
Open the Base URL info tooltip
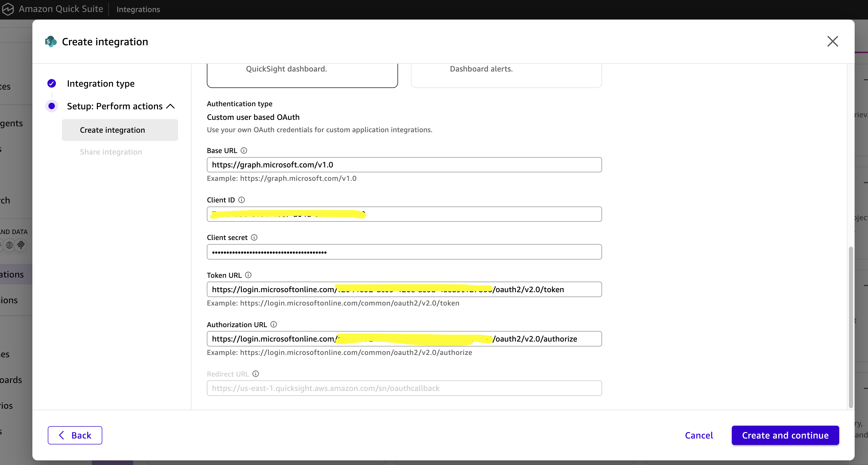[x=244, y=150]
